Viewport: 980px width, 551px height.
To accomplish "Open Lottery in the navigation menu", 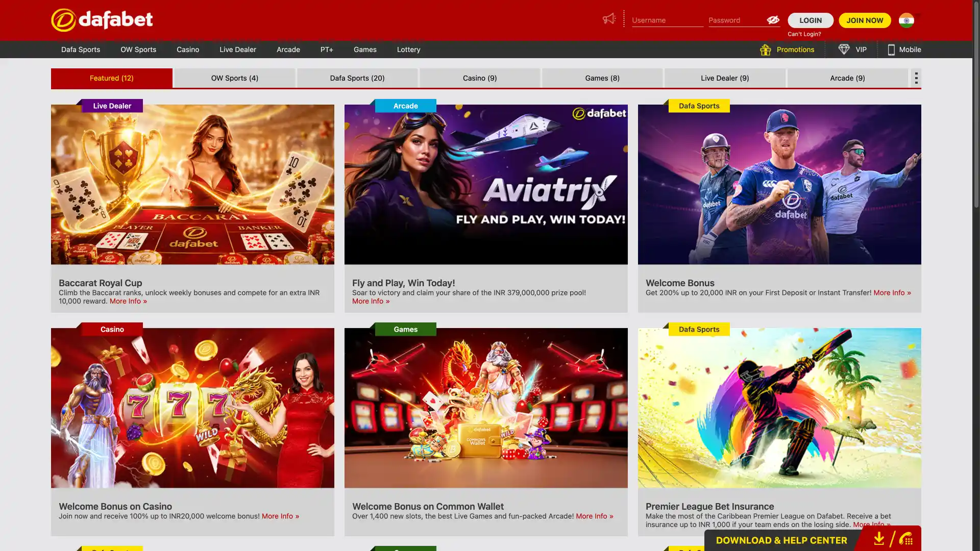I will (x=409, y=49).
